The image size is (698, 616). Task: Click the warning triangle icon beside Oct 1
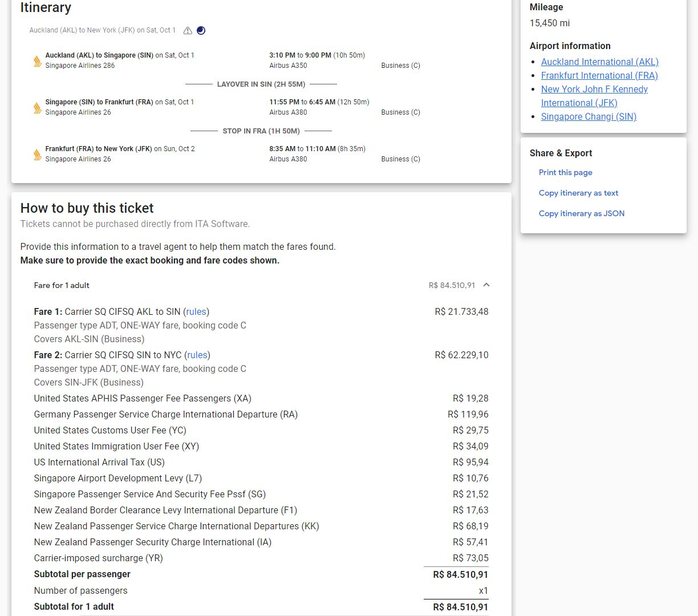188,30
